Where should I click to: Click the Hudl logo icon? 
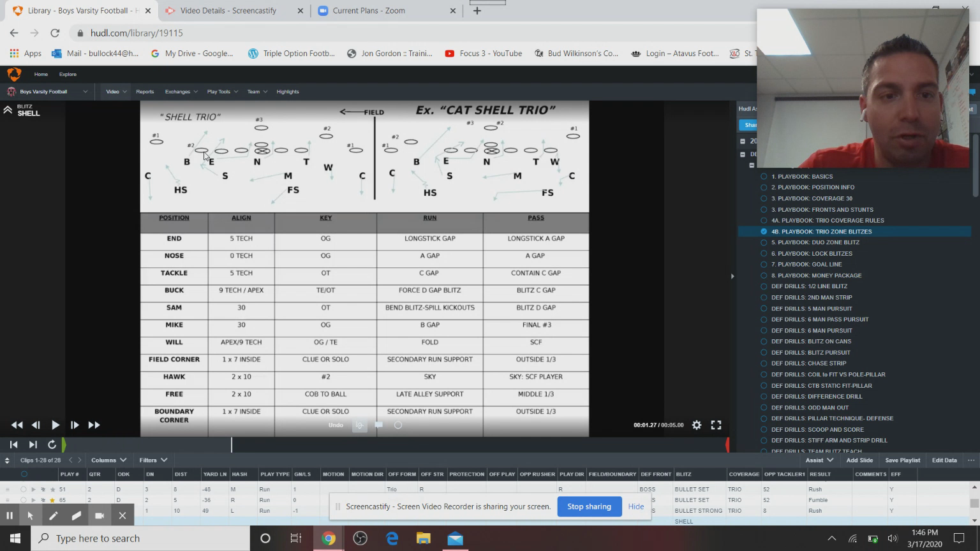(14, 74)
